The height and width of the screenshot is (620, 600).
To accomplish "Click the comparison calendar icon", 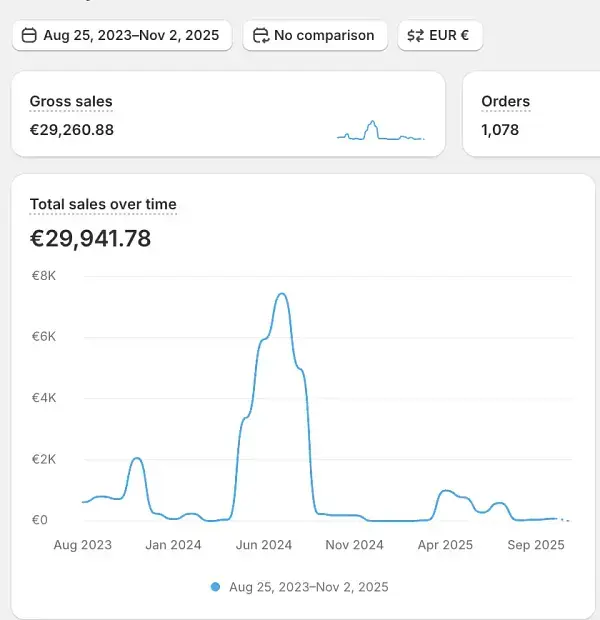I will (261, 36).
